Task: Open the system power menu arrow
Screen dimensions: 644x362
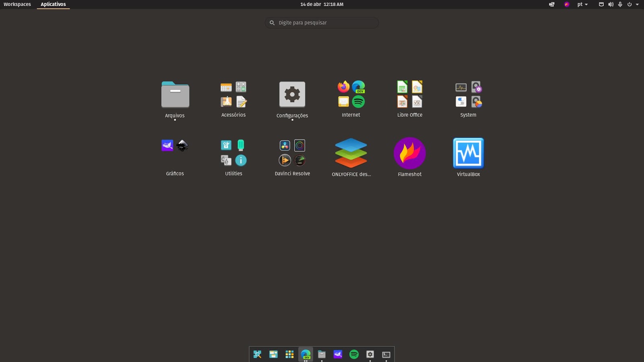Action: [637, 4]
